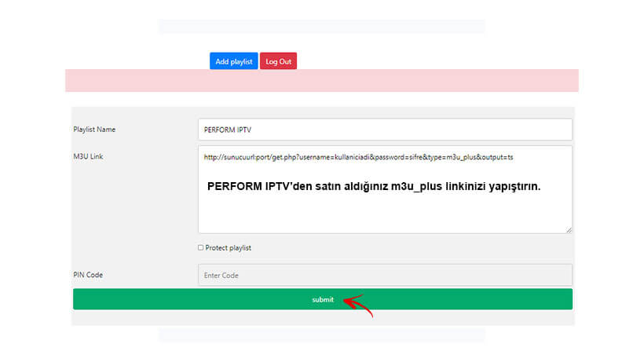Click the Protect playlist label text
The width and height of the screenshot is (644, 362).
click(x=228, y=248)
